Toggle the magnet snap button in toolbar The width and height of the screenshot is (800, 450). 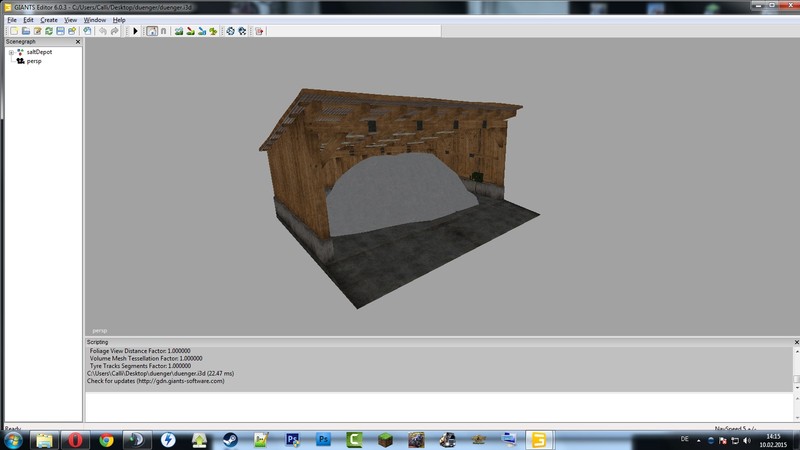[x=163, y=31]
